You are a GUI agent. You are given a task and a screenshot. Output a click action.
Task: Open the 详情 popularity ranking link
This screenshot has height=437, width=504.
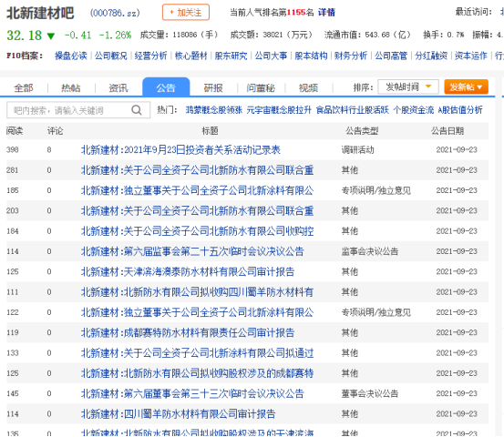point(326,13)
